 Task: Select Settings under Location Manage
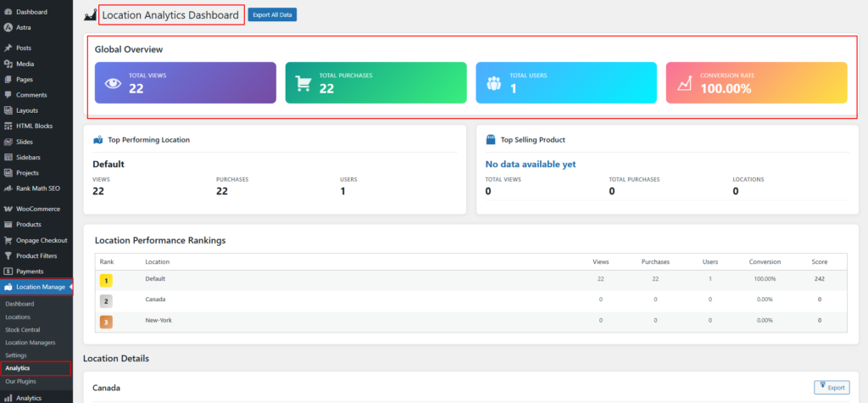15,355
